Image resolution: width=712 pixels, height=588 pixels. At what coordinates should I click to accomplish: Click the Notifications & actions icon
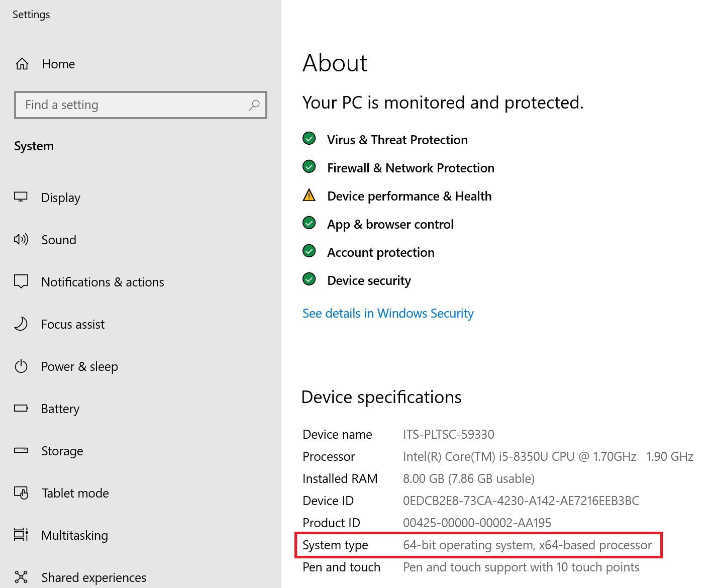click(21, 282)
